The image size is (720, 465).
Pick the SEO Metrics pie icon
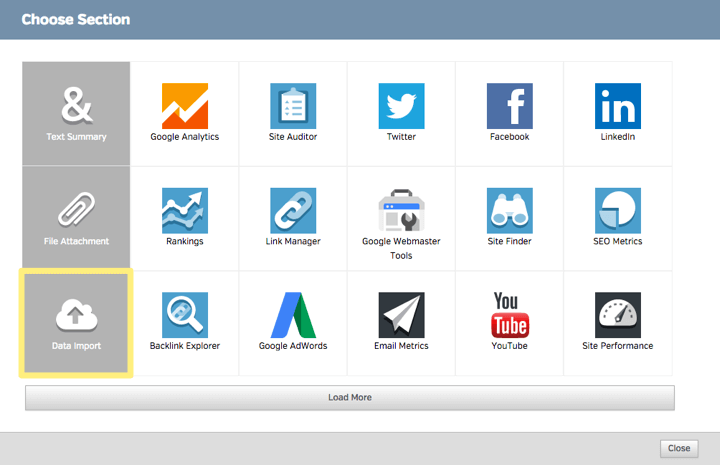(618, 211)
